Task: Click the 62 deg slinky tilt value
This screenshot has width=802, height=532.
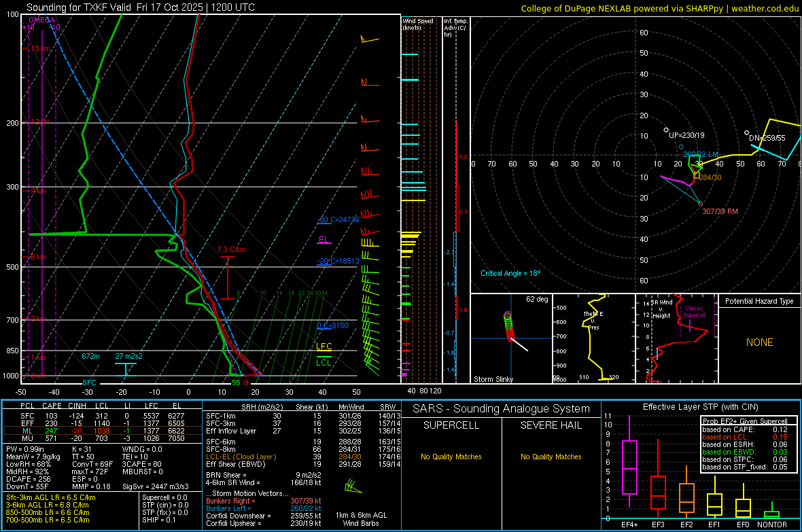Action: click(537, 299)
